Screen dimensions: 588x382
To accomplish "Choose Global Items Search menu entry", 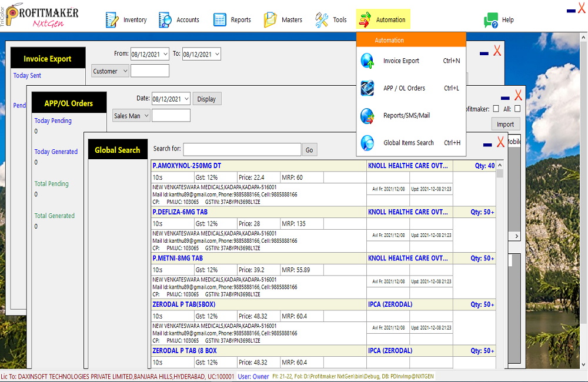I will click(408, 143).
